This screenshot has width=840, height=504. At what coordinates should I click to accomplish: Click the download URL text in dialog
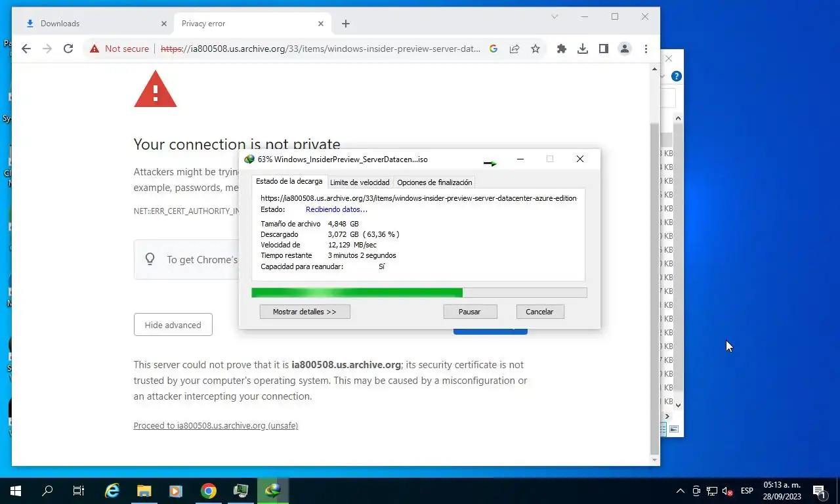pyautogui.click(x=419, y=198)
